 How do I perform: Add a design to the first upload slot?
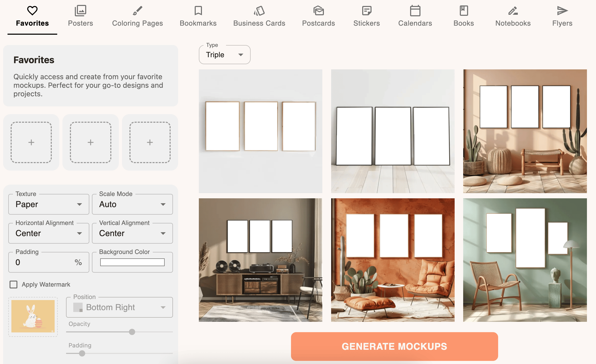pyautogui.click(x=31, y=142)
